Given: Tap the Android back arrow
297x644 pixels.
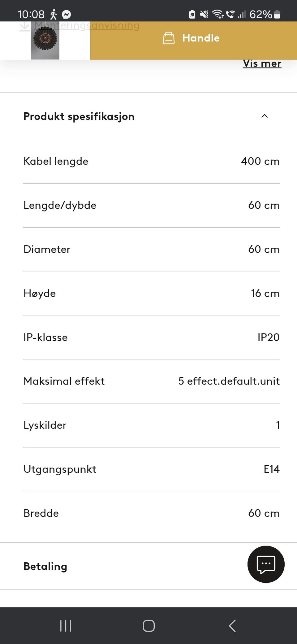Looking at the screenshot, I should point(232,625).
